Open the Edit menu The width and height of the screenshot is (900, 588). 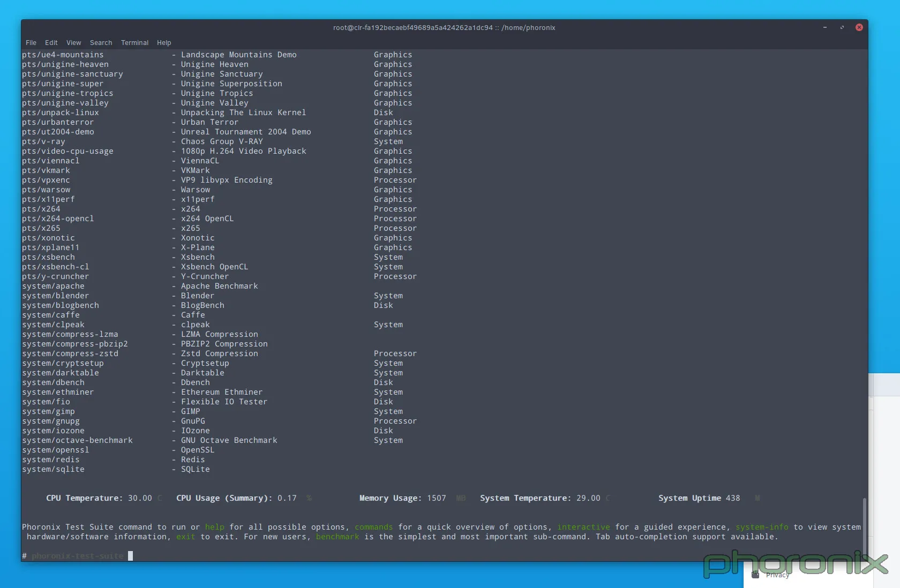pos(51,43)
